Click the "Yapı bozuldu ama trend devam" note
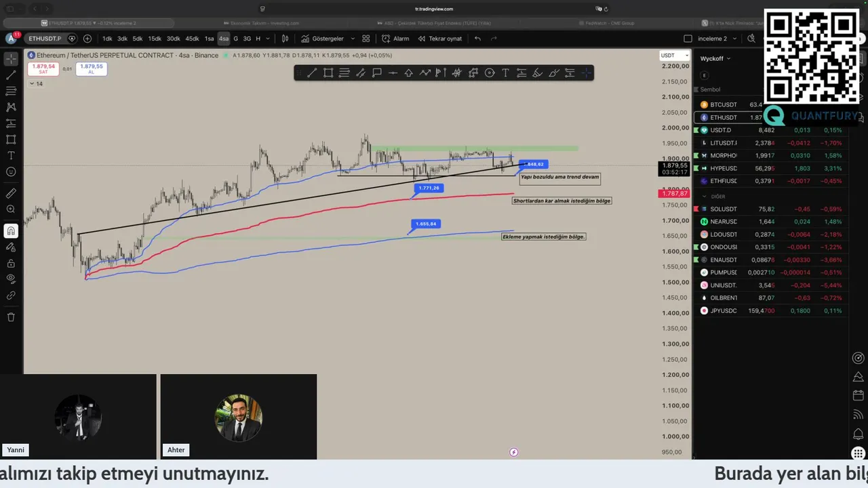The width and height of the screenshot is (868, 488). click(559, 177)
